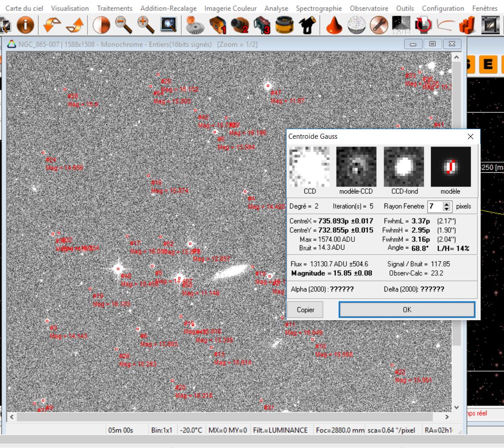
Task: Open the camera 3 control icon
Action: pyautogui.click(x=262, y=25)
